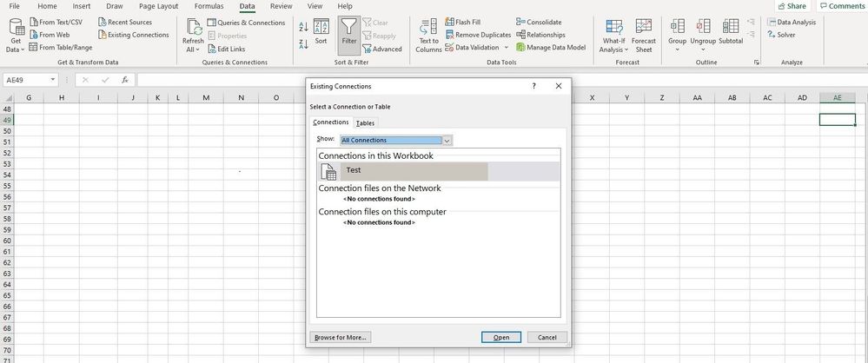
Task: Open the Data Validation dialog
Action: [x=472, y=47]
